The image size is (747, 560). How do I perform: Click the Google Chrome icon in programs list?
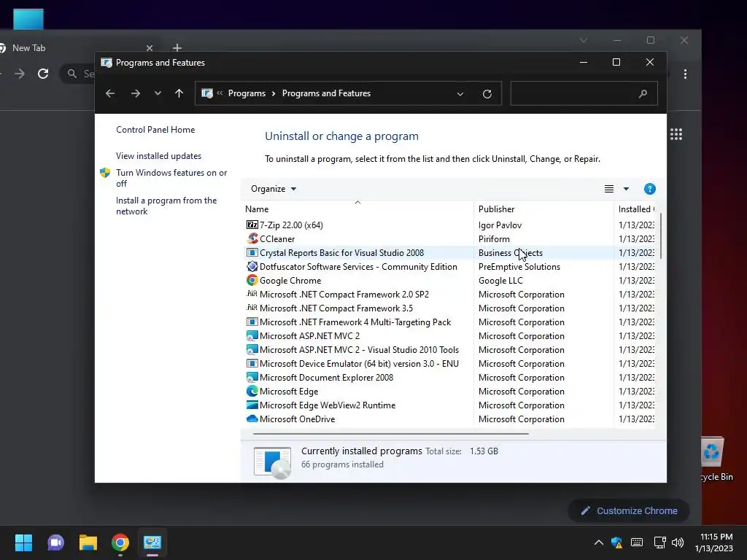tap(252, 280)
